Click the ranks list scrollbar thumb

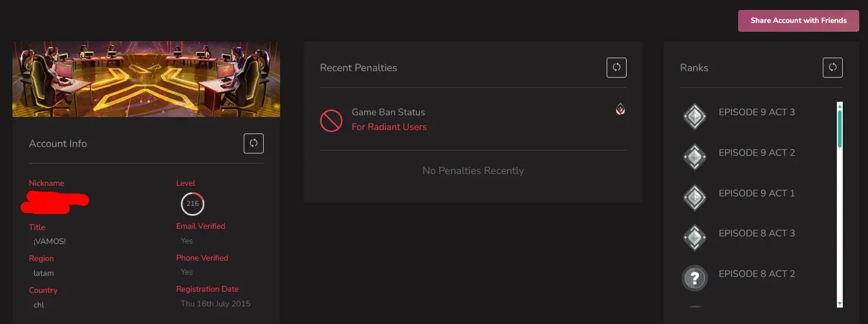pos(839,127)
